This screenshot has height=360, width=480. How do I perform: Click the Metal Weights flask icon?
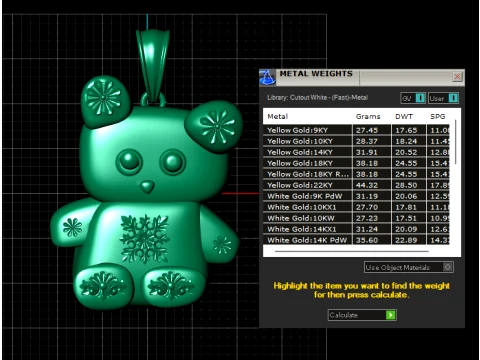point(267,77)
